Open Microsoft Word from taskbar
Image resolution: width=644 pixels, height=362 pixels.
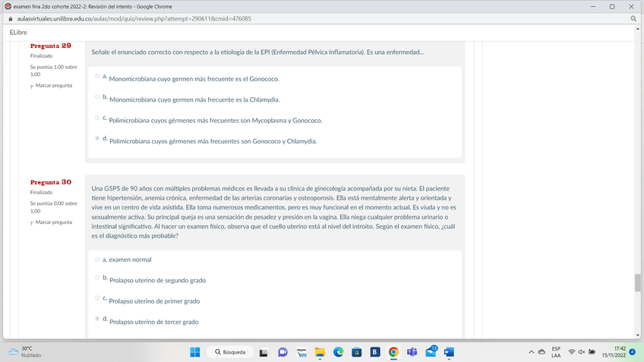pyautogui.click(x=449, y=352)
